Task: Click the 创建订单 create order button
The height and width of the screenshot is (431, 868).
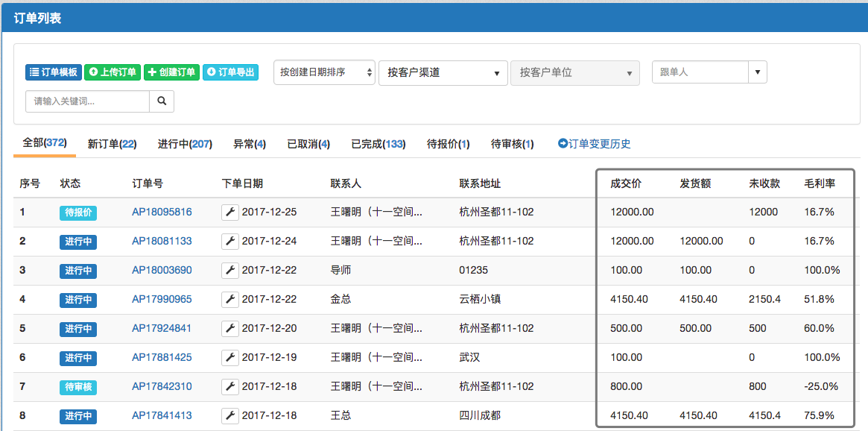Action: tap(171, 72)
